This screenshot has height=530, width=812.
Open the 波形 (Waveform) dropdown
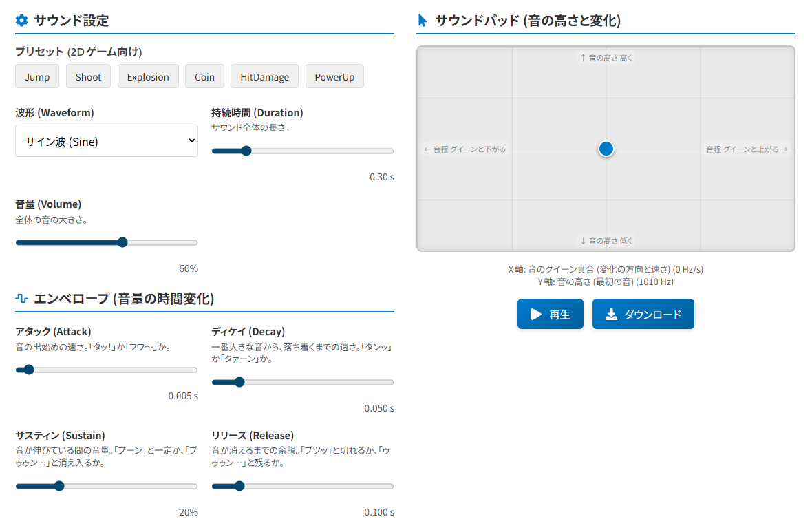tap(107, 141)
